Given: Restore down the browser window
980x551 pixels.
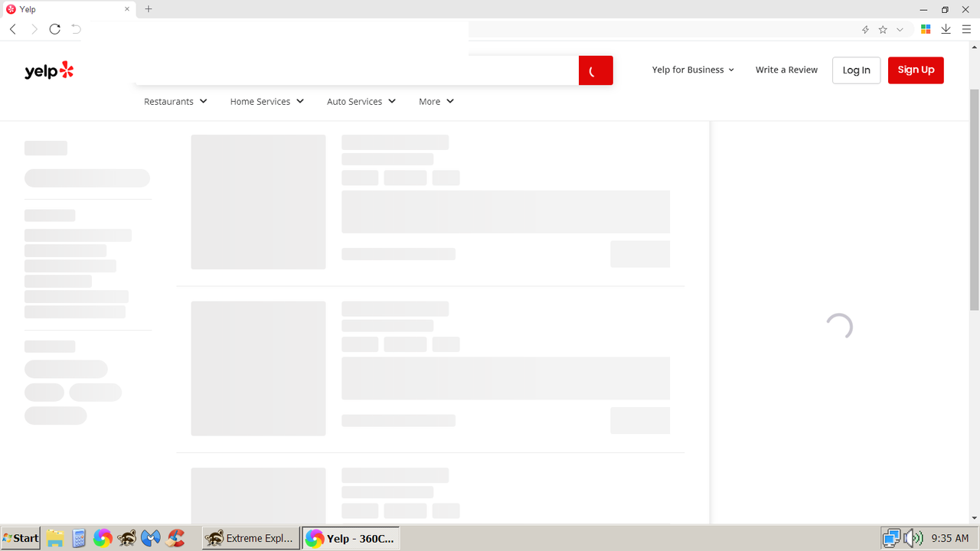Looking at the screenshot, I should [945, 9].
